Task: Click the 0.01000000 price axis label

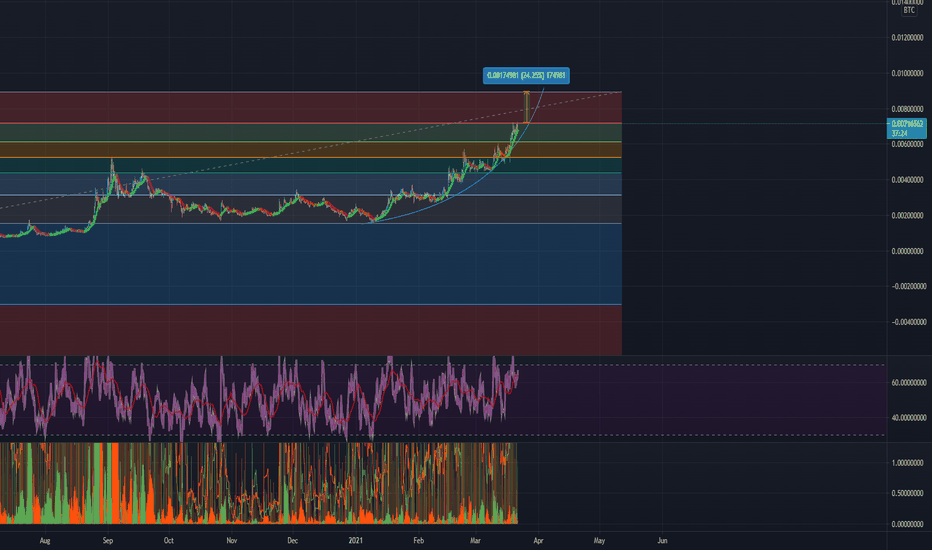Action: click(907, 74)
